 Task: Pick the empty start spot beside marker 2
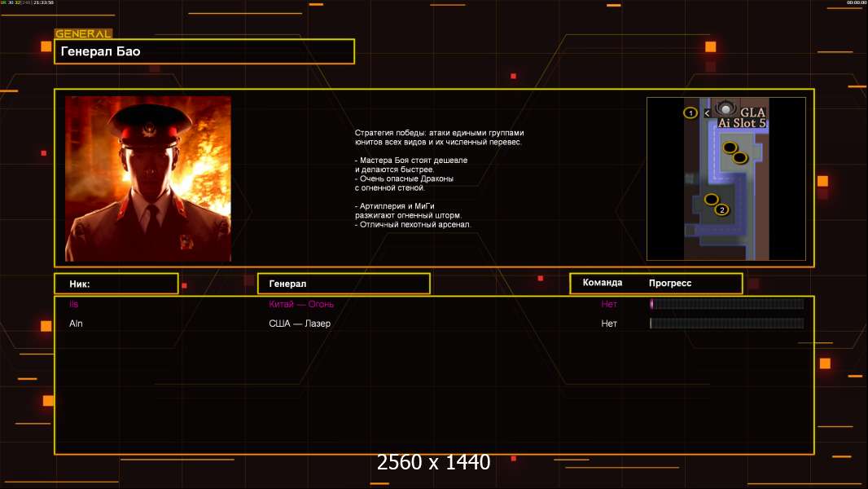click(x=712, y=200)
